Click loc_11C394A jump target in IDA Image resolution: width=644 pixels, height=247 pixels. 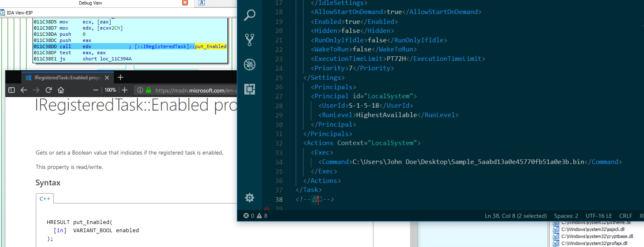click(116, 59)
